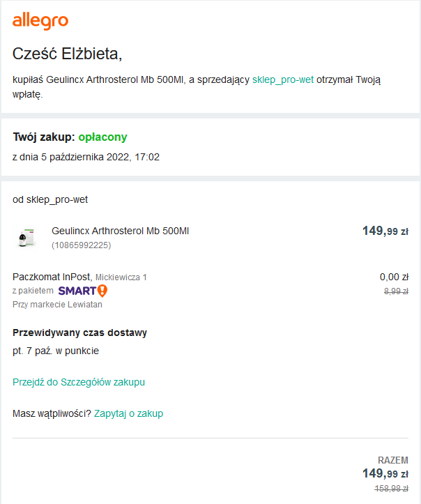Click the Mickiewicza 1 address text

pos(121,277)
